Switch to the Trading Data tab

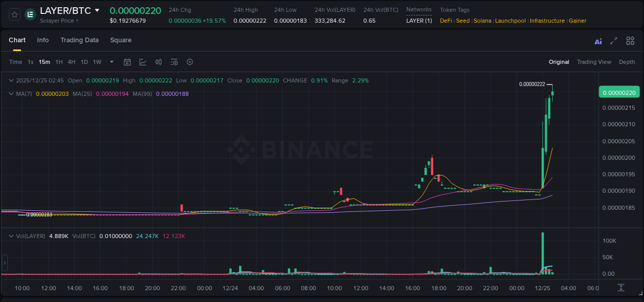[x=79, y=40]
